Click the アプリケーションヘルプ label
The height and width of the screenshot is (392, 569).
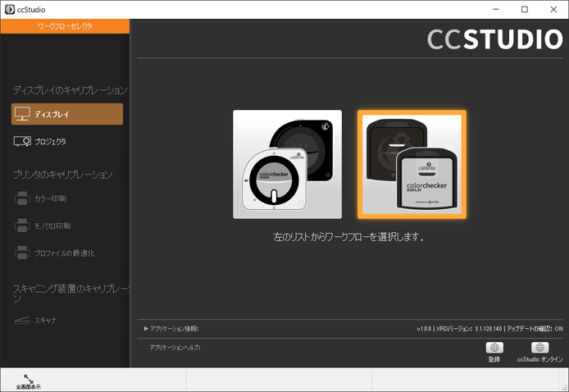point(175,348)
